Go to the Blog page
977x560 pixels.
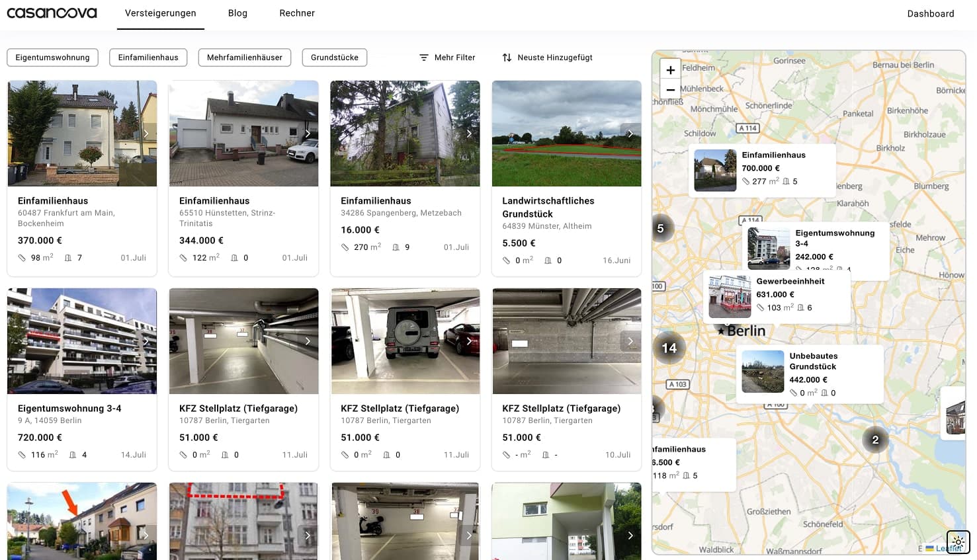(x=237, y=13)
